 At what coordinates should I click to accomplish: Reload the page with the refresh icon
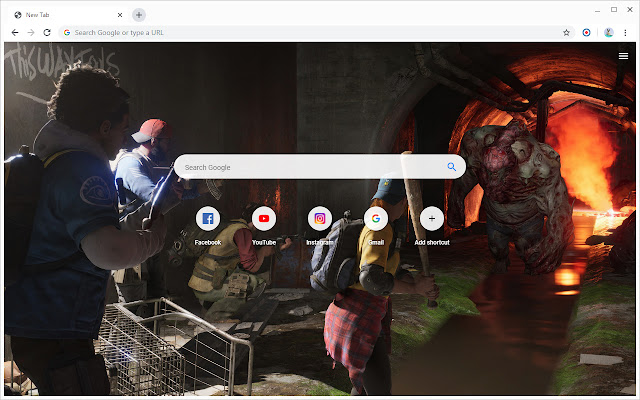[47, 32]
